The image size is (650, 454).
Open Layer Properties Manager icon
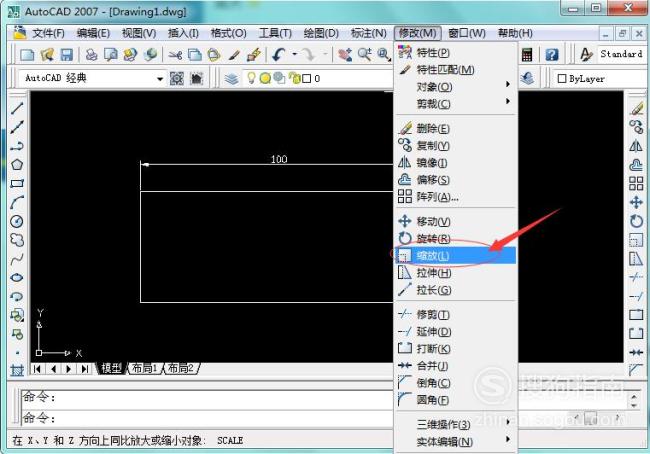pyautogui.click(x=231, y=78)
